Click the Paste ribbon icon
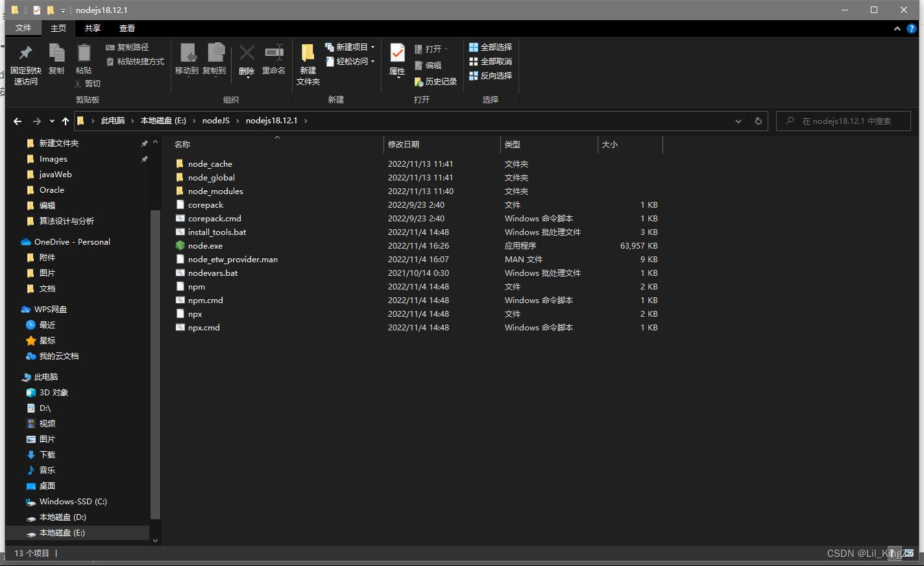This screenshot has height=566, width=924. tap(84, 59)
